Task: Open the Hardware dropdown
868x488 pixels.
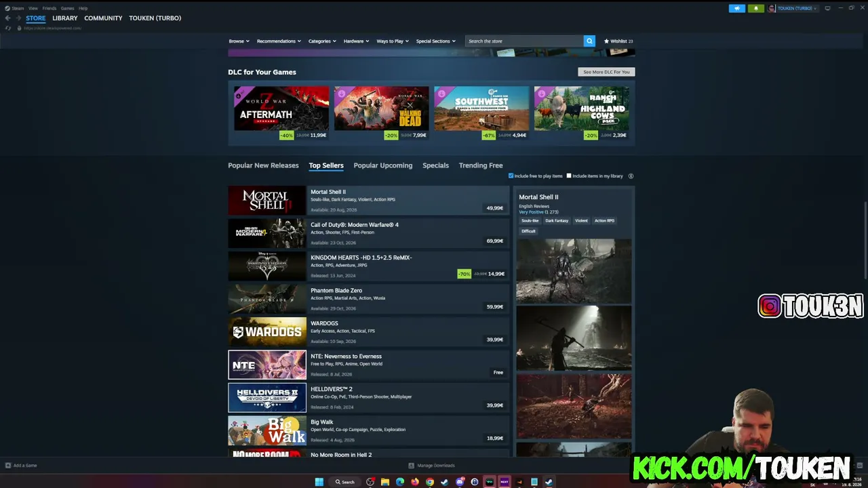Action: click(x=356, y=41)
